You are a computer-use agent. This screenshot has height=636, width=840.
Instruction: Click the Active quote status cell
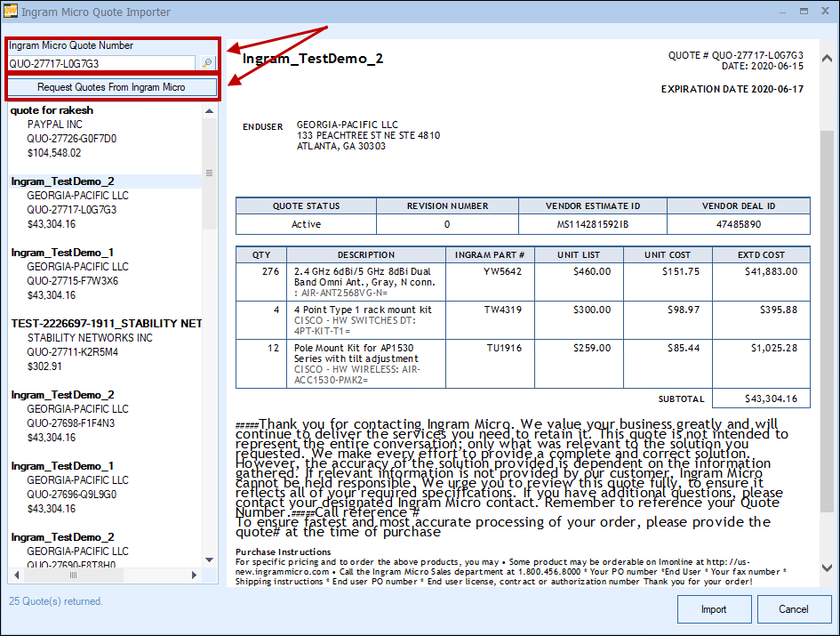pos(307,224)
